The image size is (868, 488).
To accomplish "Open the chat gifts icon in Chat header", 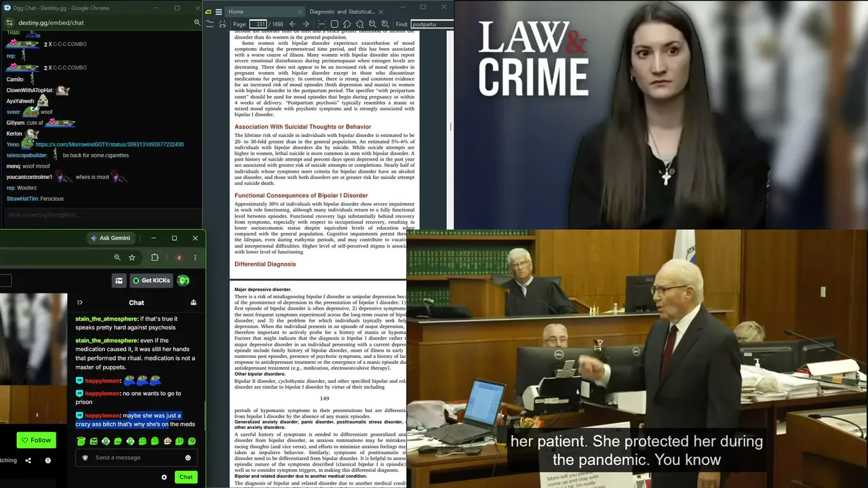I will click(193, 302).
